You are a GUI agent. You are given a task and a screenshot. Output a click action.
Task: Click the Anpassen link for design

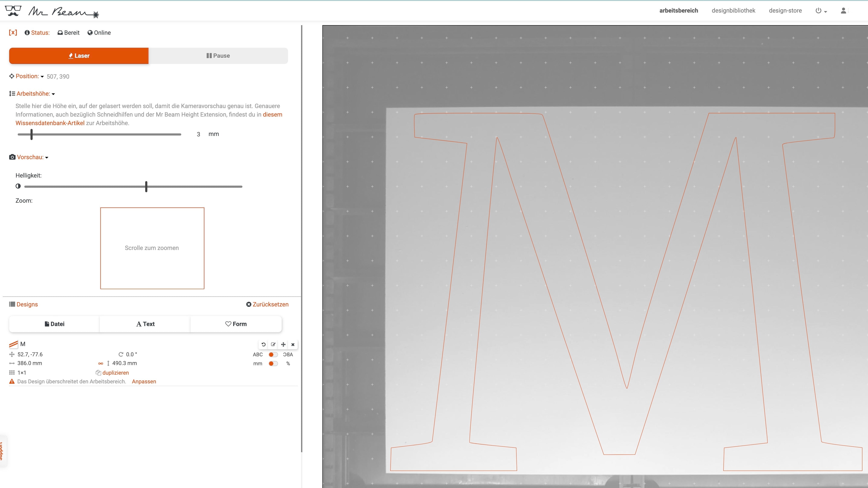144,381
